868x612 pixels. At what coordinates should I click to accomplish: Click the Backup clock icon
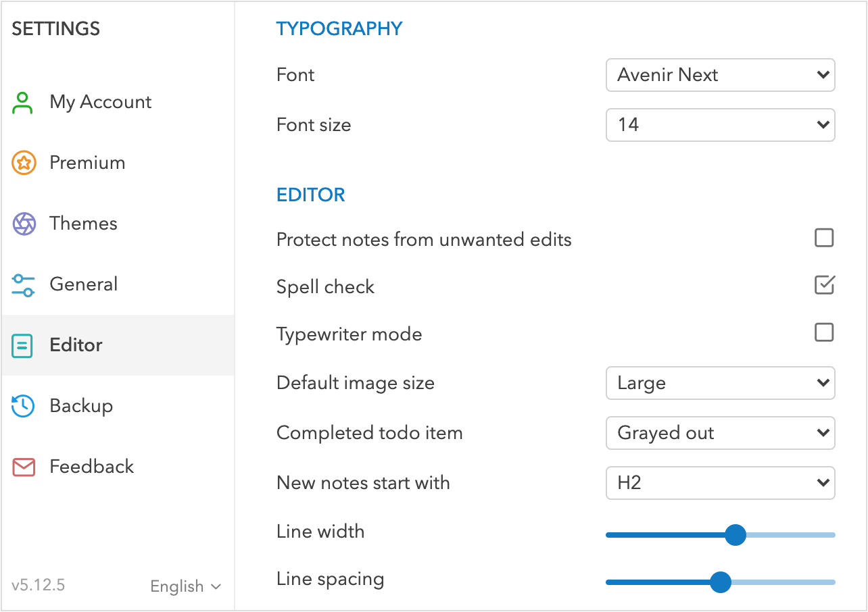[x=24, y=406]
